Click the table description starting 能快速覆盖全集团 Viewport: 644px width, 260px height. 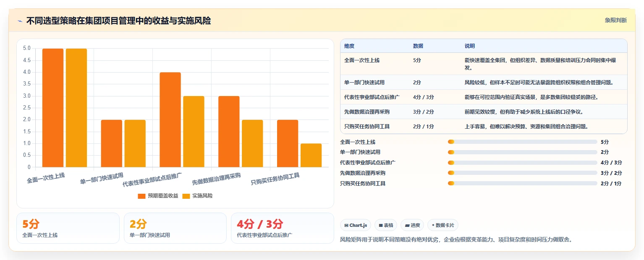(x=540, y=64)
